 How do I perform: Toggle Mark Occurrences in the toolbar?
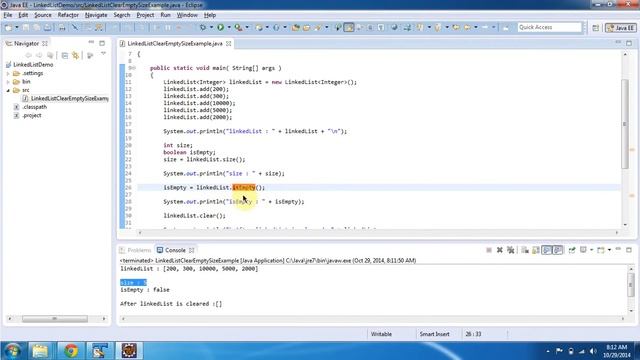[x=349, y=27]
